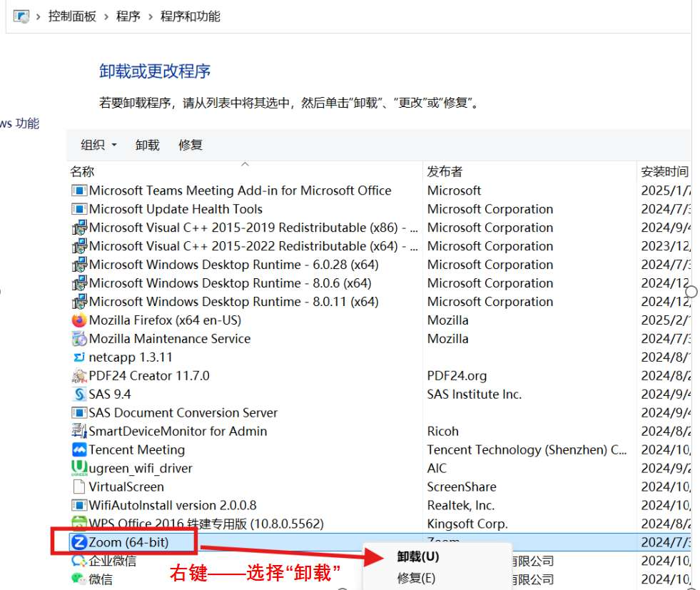Click the Tencent Meeting icon

(79, 449)
